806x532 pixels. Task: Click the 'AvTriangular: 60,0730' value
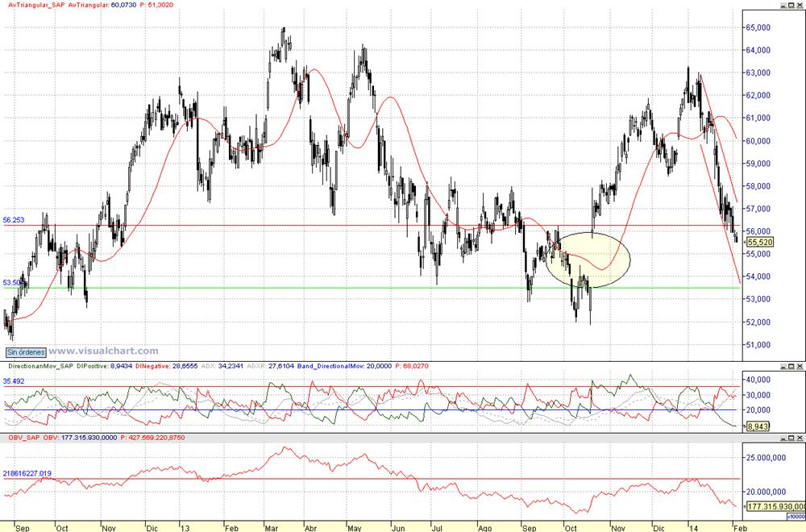click(102, 5)
